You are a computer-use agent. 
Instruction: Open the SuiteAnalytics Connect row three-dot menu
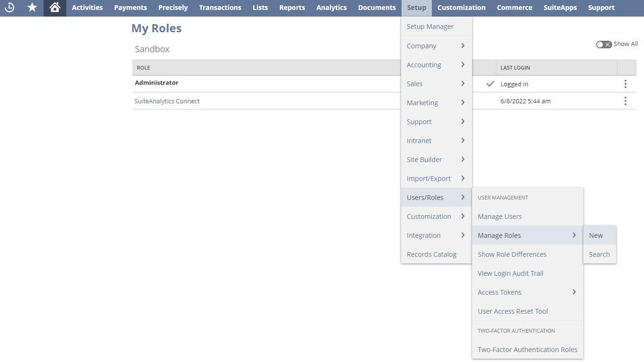tap(625, 101)
